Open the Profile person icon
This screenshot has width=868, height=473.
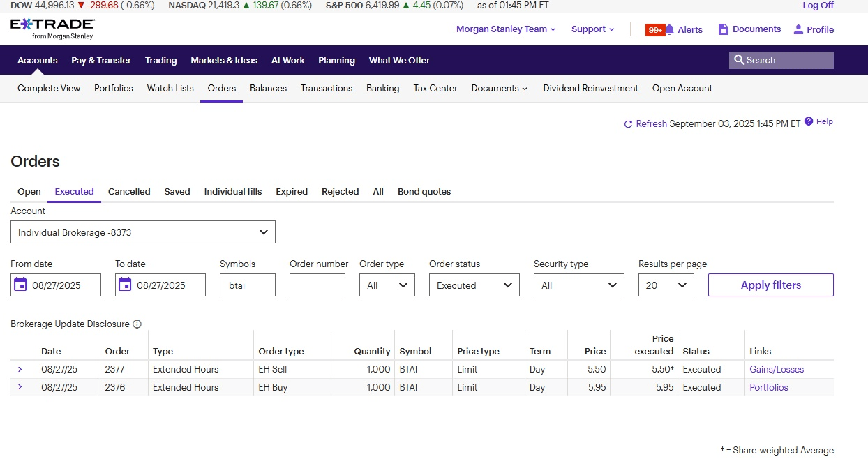[798, 29]
